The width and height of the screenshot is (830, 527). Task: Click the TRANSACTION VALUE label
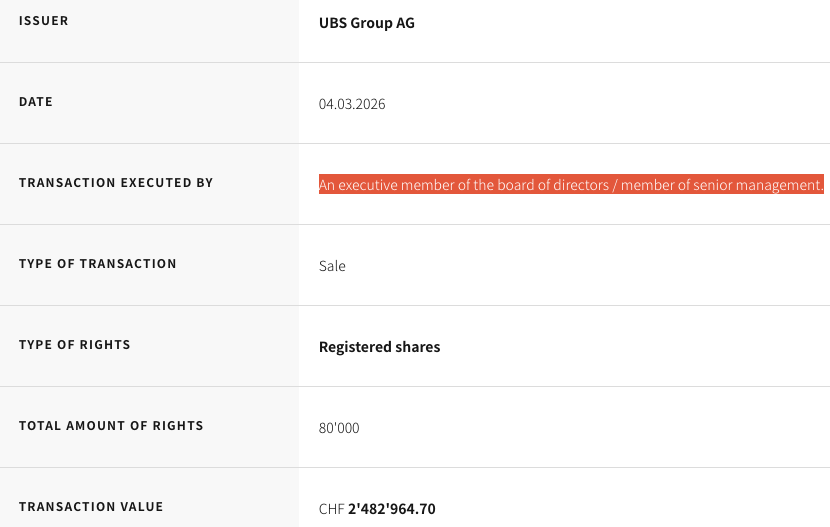coord(91,507)
